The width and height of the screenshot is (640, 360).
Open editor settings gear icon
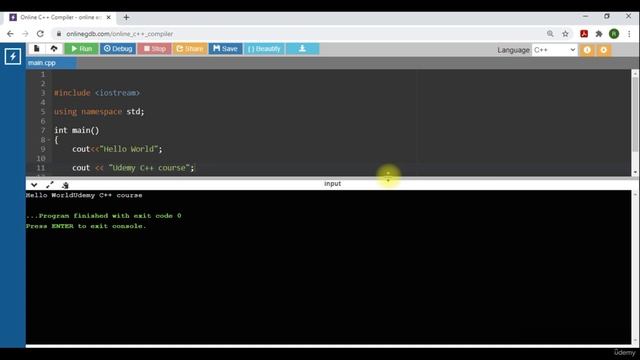[x=604, y=50]
